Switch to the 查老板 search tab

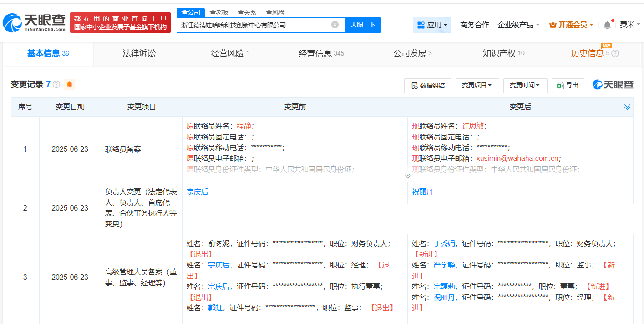pyautogui.click(x=219, y=12)
